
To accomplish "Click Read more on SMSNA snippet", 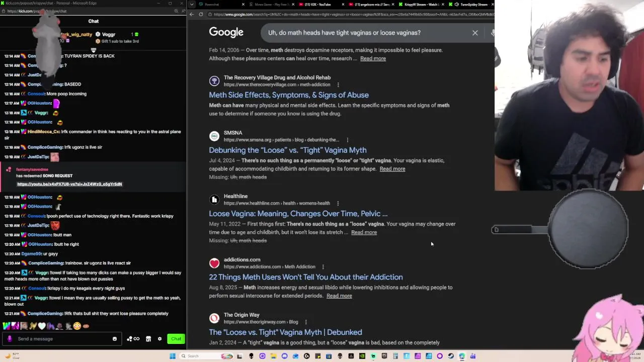I will tap(392, 169).
